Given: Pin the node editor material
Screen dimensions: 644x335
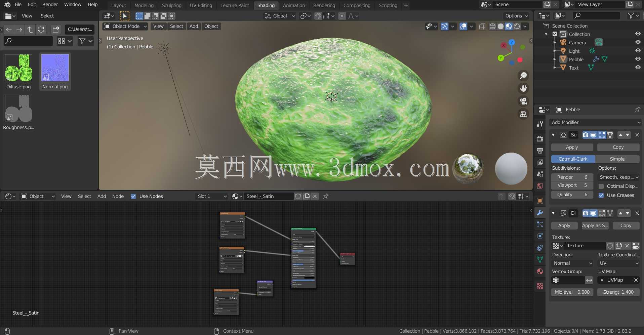Looking at the screenshot, I should click(x=326, y=196).
